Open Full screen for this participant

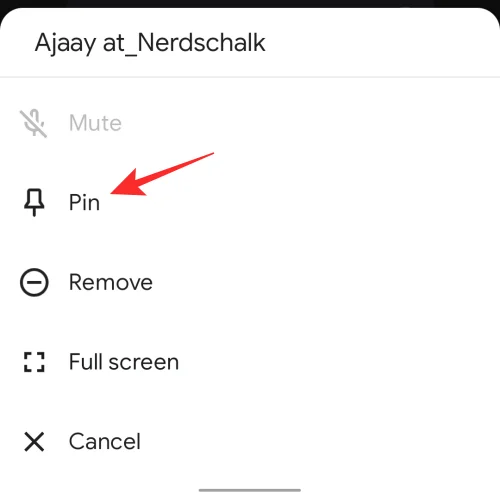click(250, 362)
